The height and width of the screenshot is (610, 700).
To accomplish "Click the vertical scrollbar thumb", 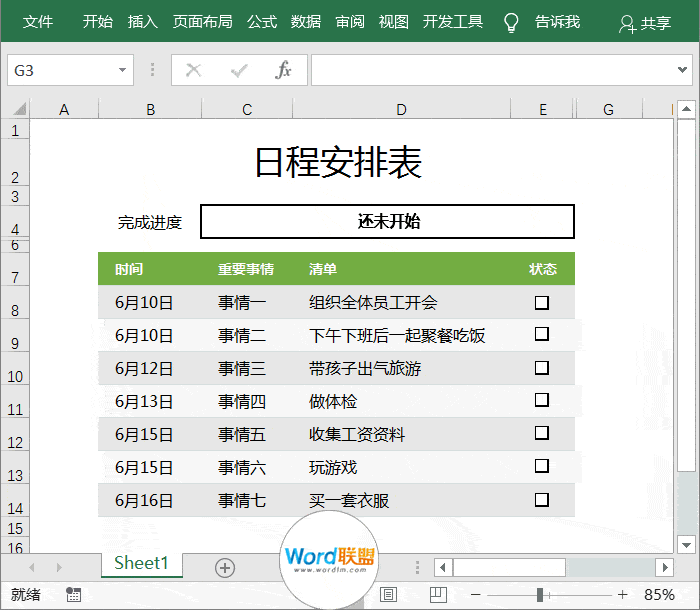I will (686, 295).
